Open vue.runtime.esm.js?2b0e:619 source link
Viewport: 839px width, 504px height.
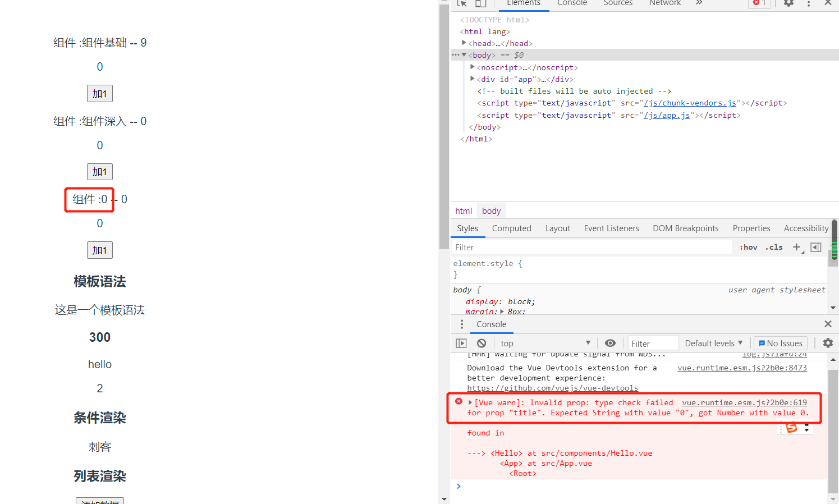744,402
